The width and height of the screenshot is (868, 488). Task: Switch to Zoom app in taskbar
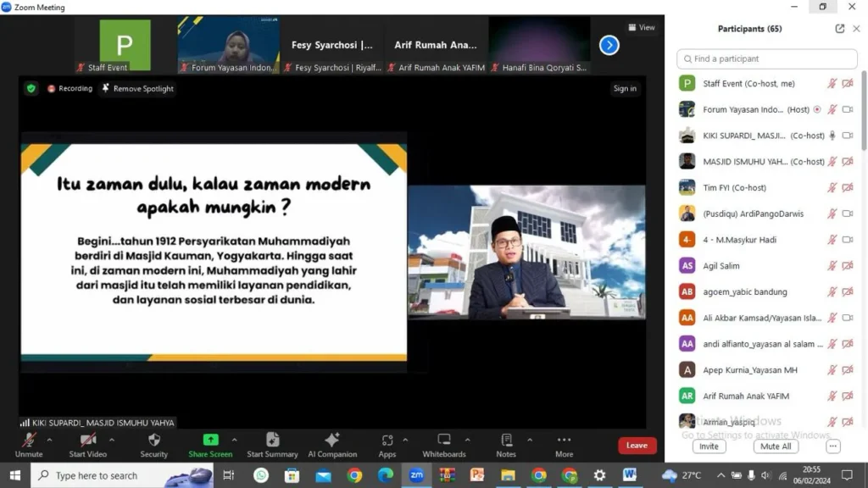coord(416,475)
